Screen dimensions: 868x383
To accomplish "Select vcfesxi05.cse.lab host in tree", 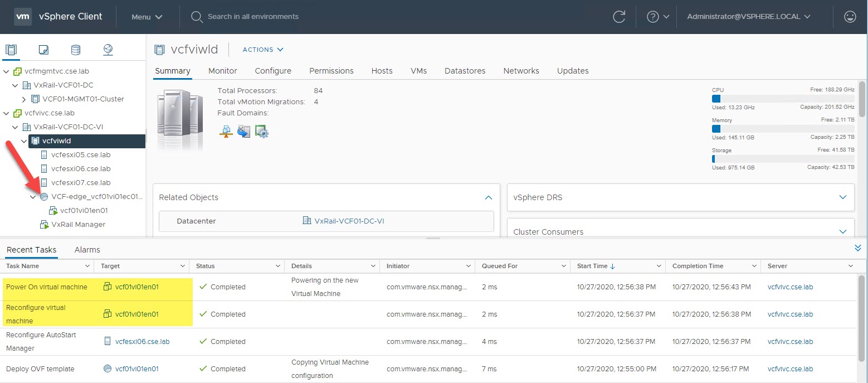I will (81, 154).
